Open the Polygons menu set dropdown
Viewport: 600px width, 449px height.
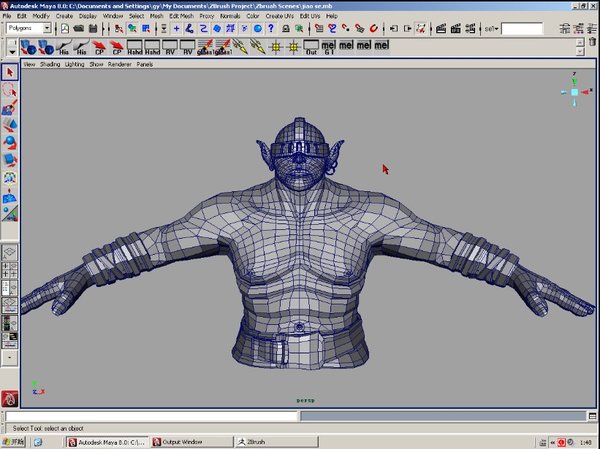tap(46, 29)
